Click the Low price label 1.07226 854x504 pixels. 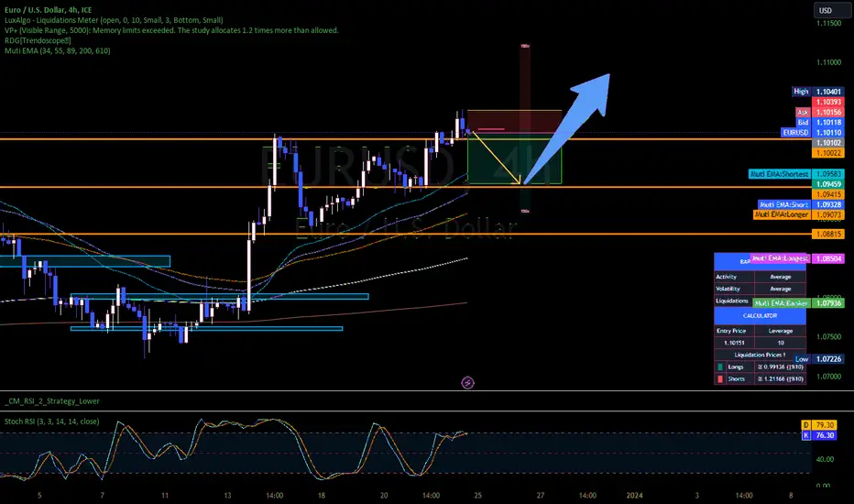818,359
